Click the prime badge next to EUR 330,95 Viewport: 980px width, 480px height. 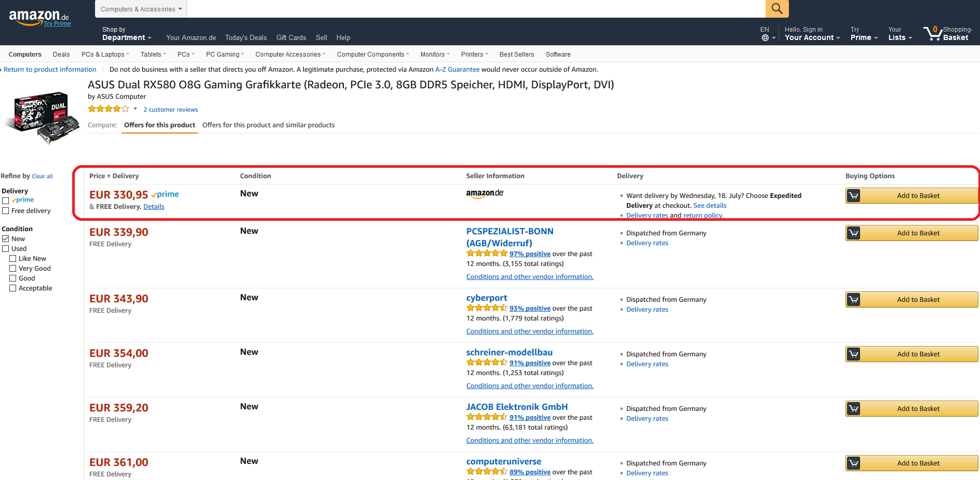[x=165, y=194]
